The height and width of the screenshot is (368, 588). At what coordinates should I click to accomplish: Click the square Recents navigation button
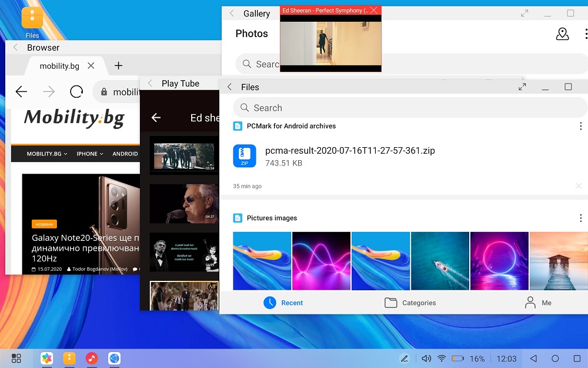[x=577, y=359]
